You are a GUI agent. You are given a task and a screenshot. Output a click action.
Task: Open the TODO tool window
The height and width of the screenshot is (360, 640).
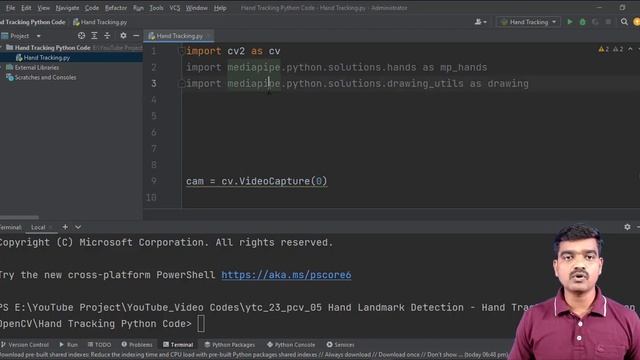point(100,345)
